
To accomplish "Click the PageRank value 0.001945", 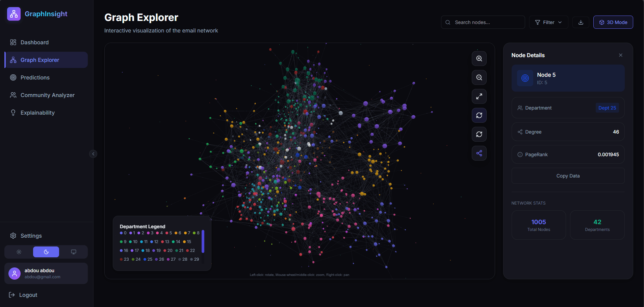I will pyautogui.click(x=608, y=155).
